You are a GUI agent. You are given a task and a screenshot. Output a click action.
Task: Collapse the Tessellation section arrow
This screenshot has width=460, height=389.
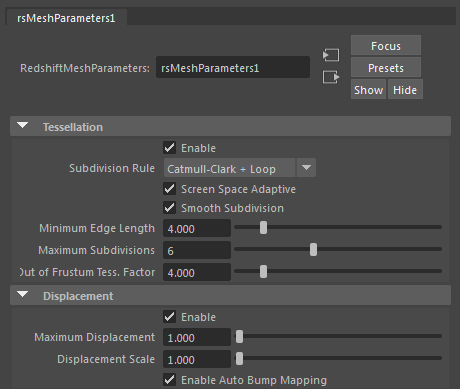23,126
